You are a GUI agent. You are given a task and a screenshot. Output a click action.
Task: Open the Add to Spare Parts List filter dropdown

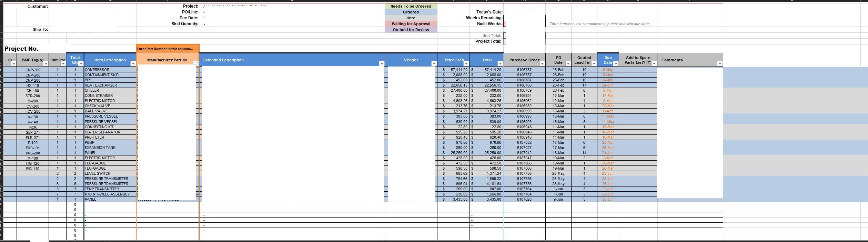tap(654, 64)
